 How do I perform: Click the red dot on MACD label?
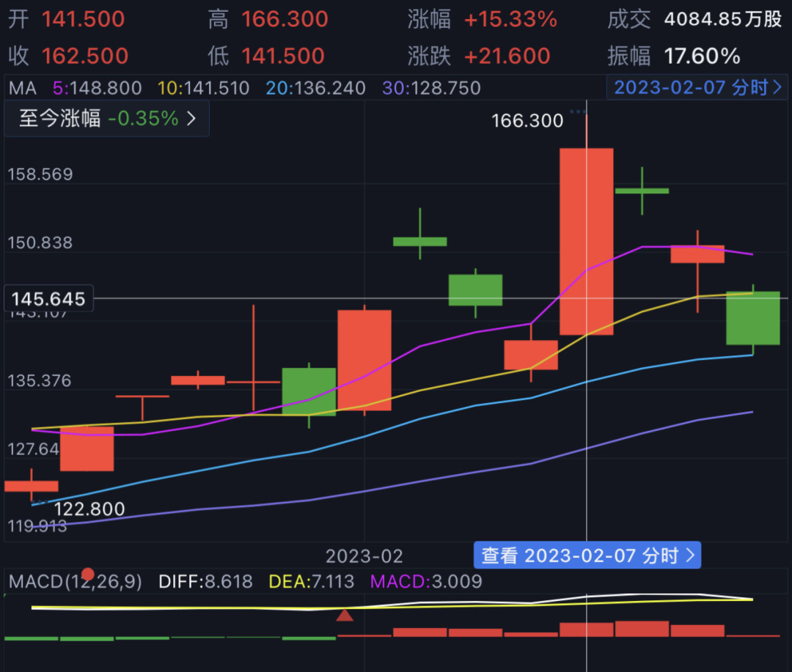[88, 574]
